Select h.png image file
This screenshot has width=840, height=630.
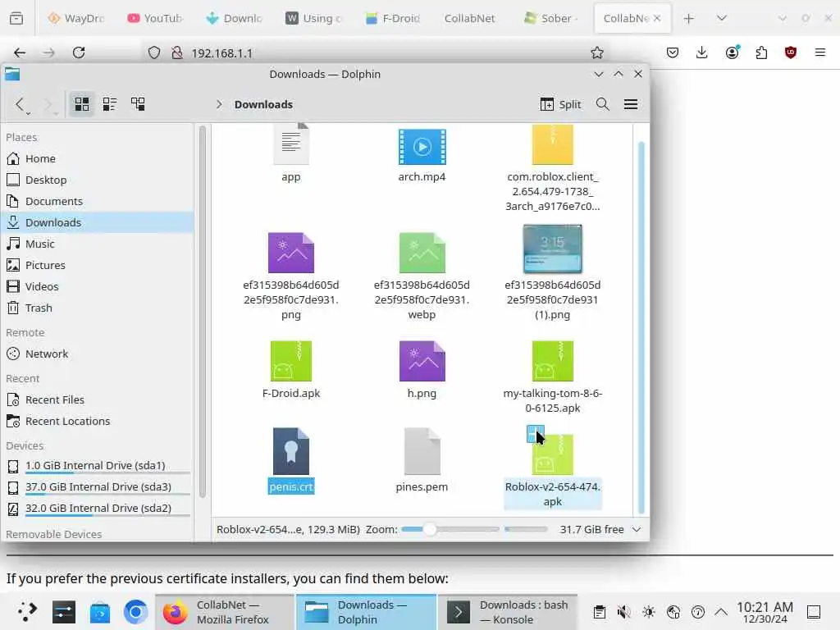[422, 361]
